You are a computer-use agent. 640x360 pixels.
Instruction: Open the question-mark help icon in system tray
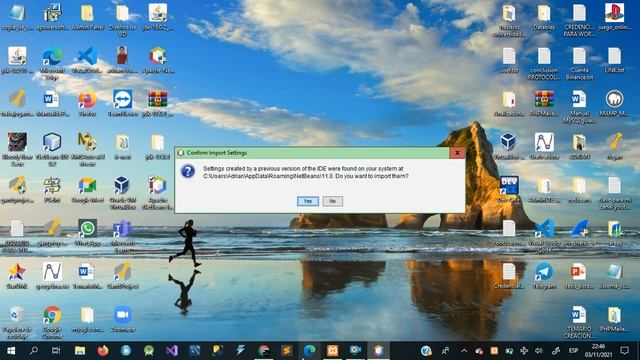426,351
